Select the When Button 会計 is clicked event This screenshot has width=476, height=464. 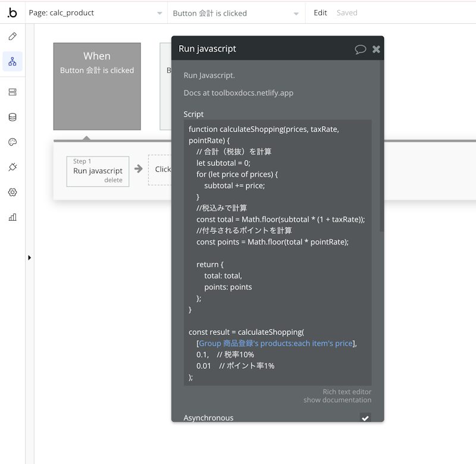97,85
